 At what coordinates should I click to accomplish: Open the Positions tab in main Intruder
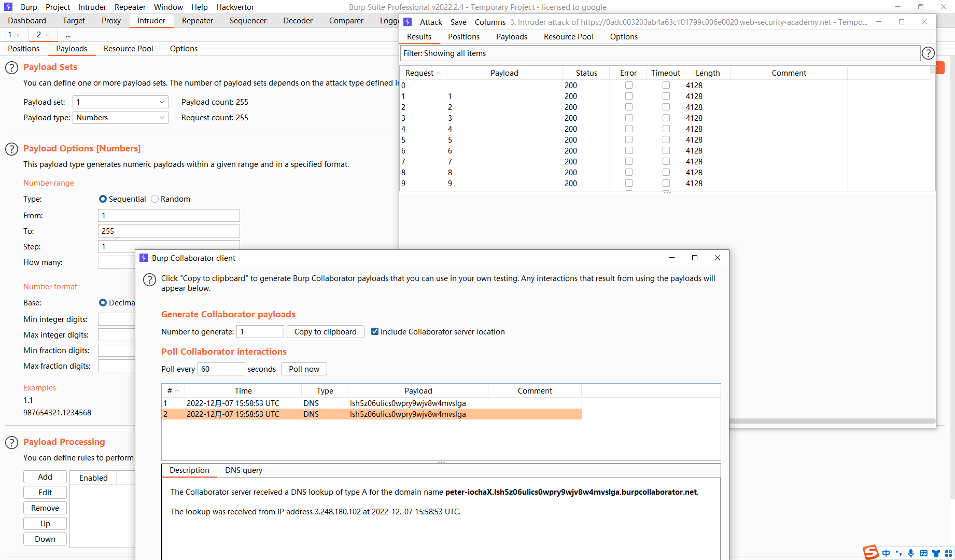click(24, 49)
